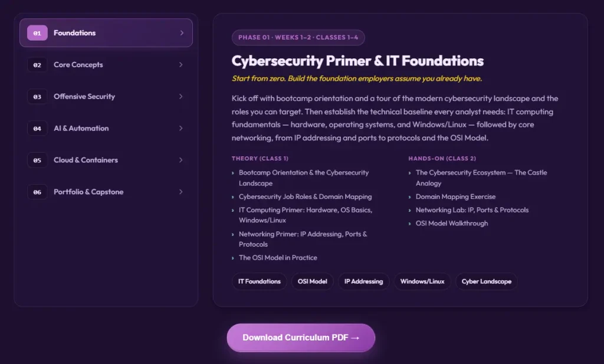Click the 03 number badge
The height and width of the screenshot is (364, 604).
point(37,97)
